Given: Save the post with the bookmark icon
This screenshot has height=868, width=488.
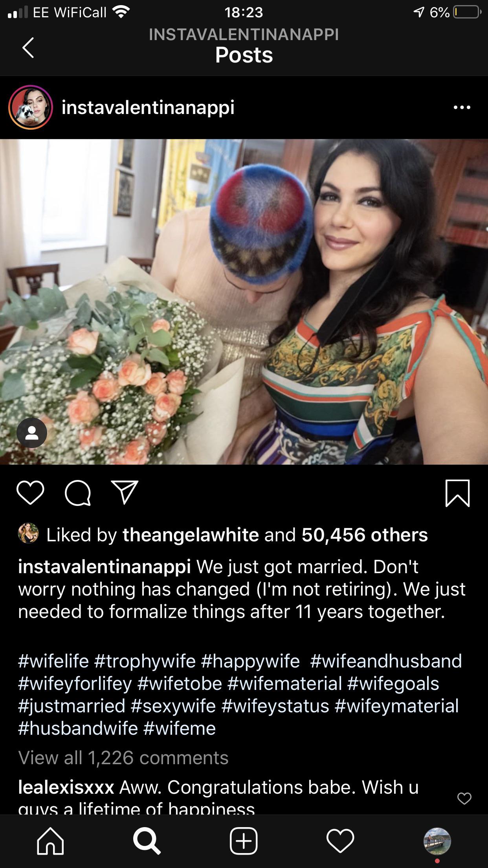Looking at the screenshot, I should [458, 493].
